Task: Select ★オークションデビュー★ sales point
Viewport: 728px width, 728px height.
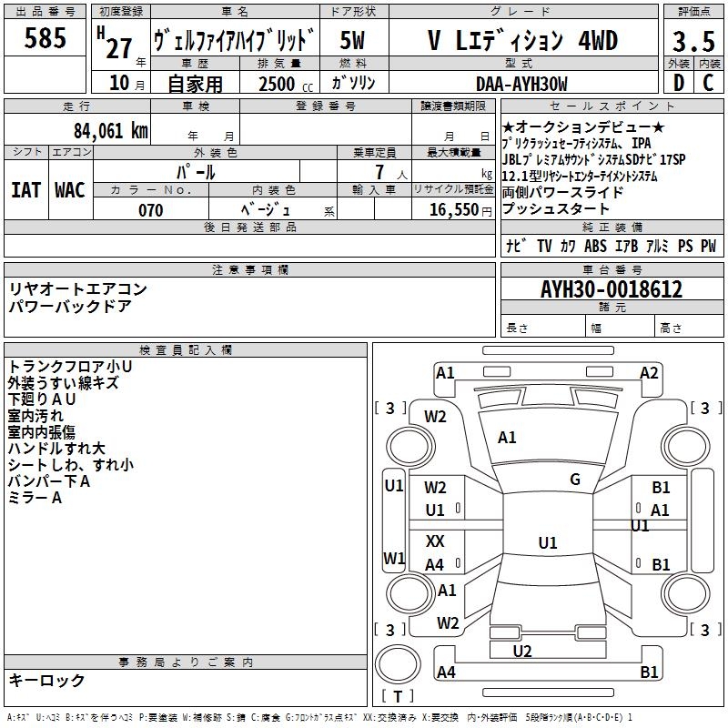Action: (583, 126)
